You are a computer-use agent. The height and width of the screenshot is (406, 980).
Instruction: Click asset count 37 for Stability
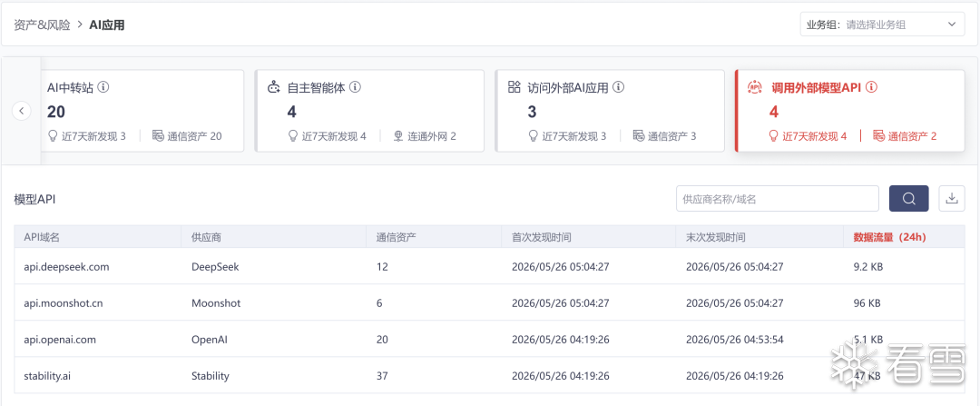click(x=382, y=376)
